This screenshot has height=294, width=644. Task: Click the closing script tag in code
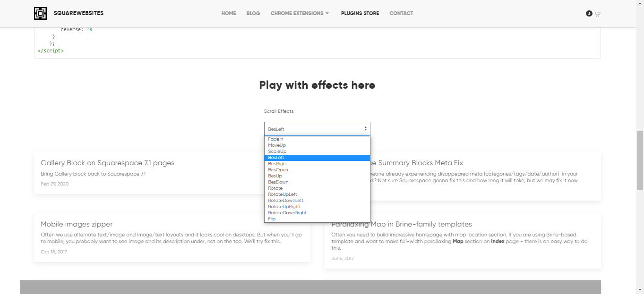point(51,50)
